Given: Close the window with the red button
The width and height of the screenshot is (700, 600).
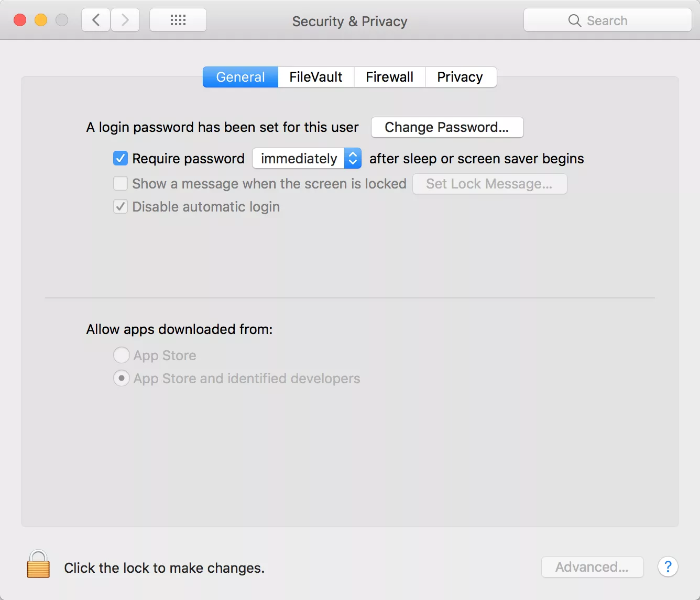Looking at the screenshot, I should [20, 20].
